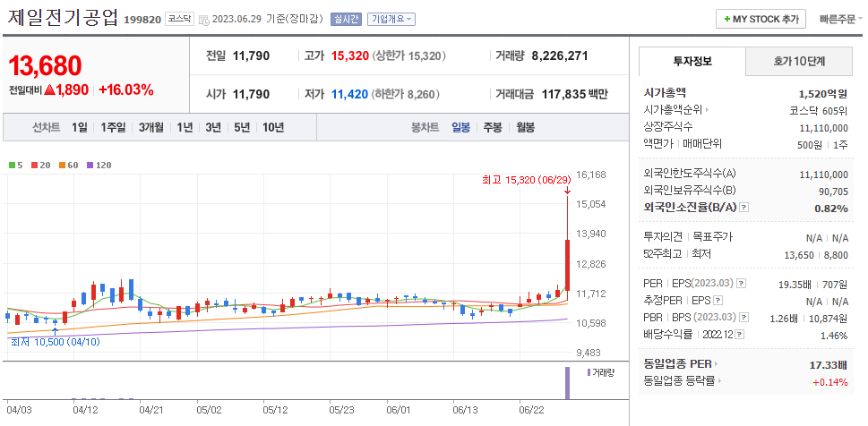The image size is (868, 426).
Task: Click the 거래대금 value 117,835 백만
Action: [x=574, y=94]
